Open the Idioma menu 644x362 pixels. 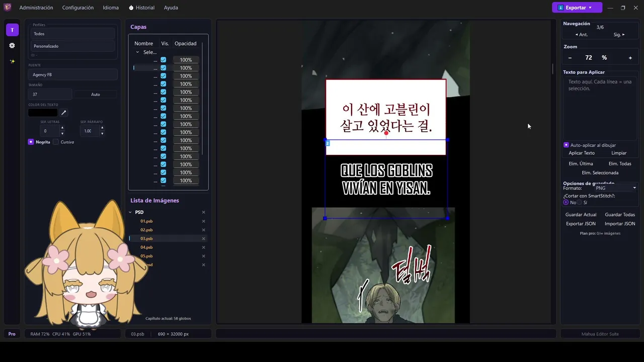[111, 8]
